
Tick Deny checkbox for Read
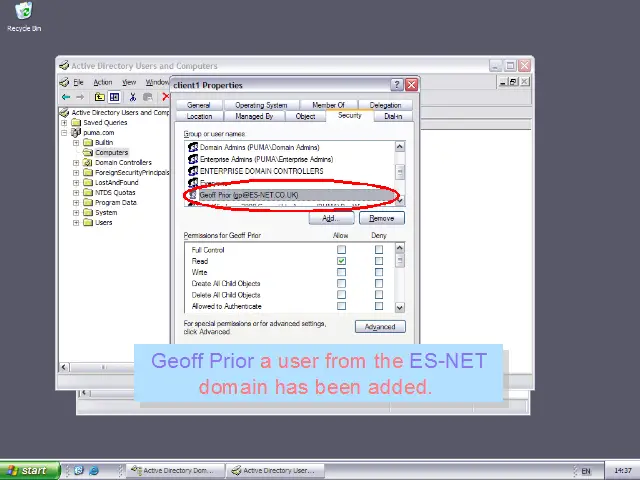(x=379, y=261)
